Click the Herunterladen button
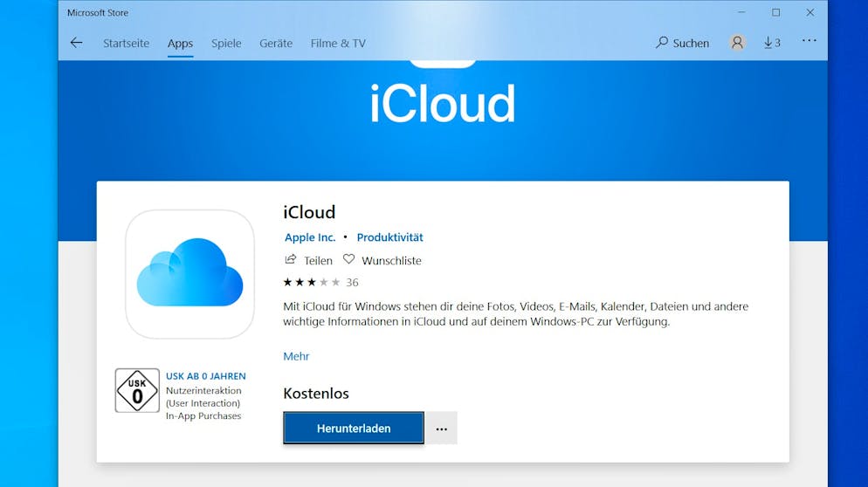 (354, 428)
